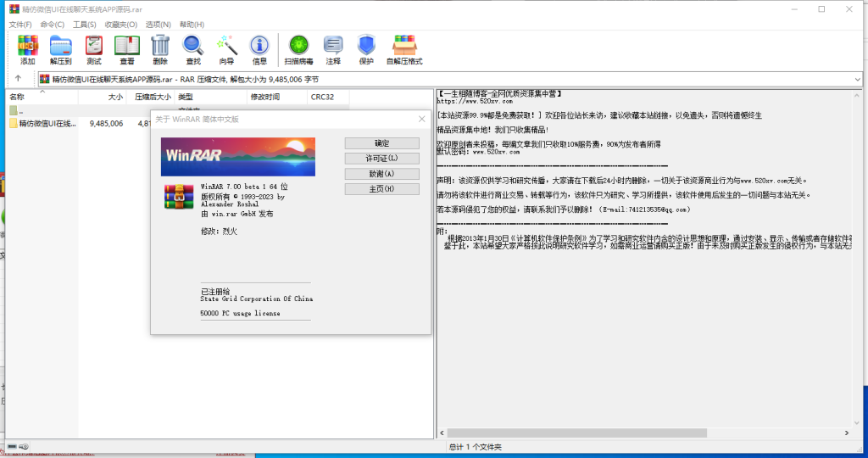
Task: Go up one folder with arrow icon
Action: (x=19, y=79)
